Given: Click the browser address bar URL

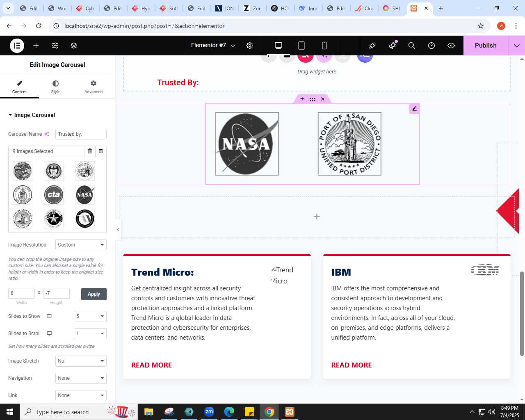Looking at the screenshot, I should click(144, 26).
